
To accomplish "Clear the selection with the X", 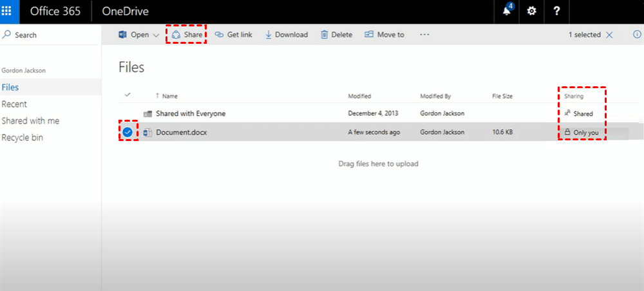I will (x=609, y=35).
